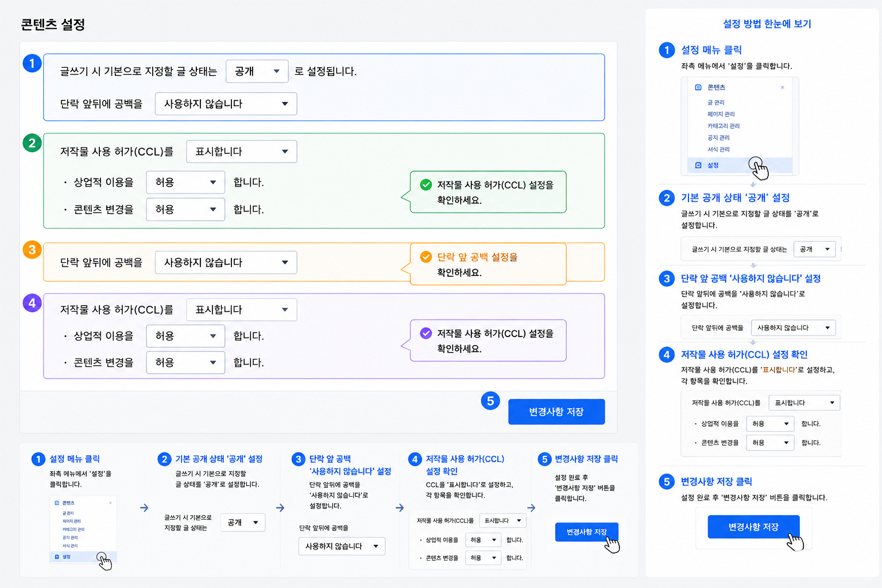Click the 저작물 사용 허가(CCL) 설정 확인 heading in the right guide
This screenshot has height=588, width=882.
(x=744, y=354)
